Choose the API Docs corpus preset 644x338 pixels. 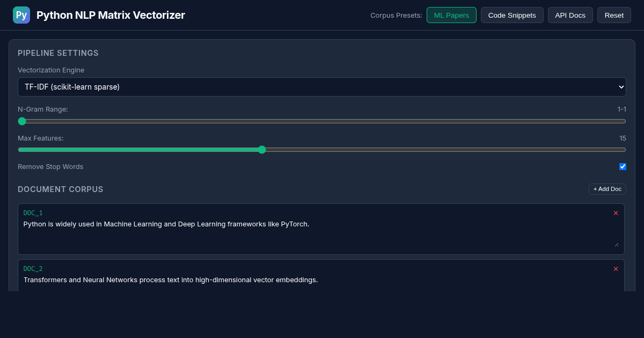tap(570, 15)
